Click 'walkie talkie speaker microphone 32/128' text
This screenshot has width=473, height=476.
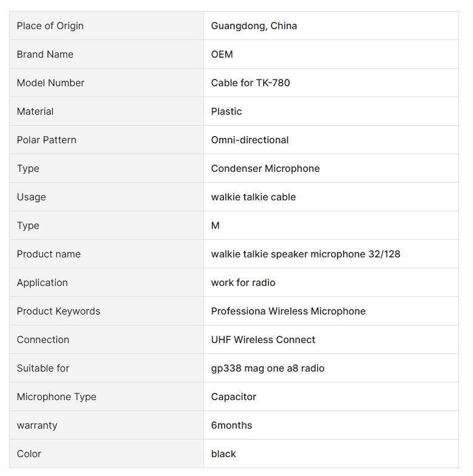(x=305, y=254)
